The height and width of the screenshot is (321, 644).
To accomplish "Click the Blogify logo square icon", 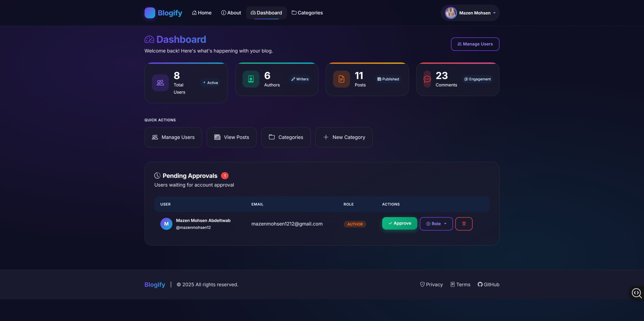I will coord(150,13).
